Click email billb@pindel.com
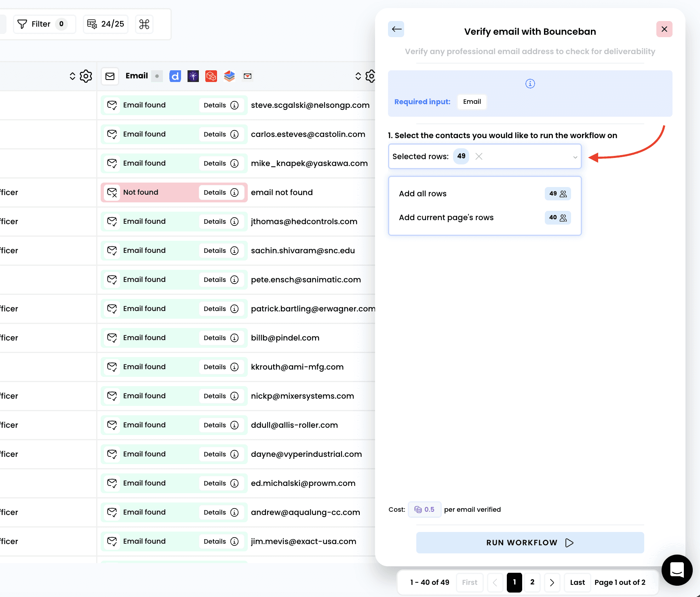 (285, 338)
